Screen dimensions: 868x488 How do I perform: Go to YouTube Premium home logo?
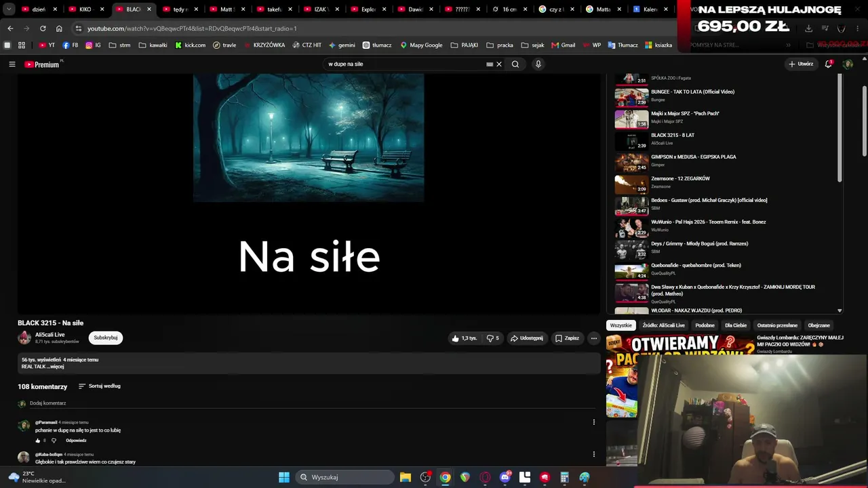click(x=43, y=64)
